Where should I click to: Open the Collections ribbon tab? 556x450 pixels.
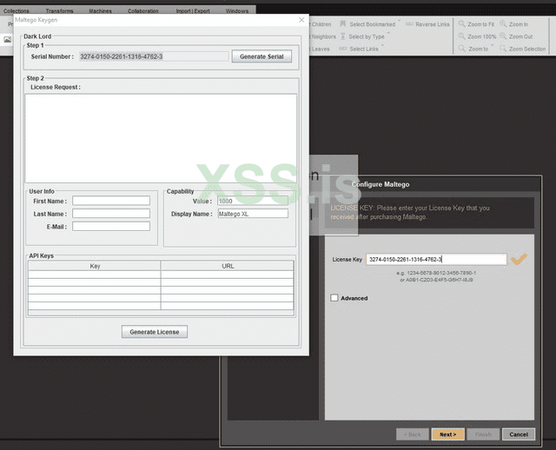coord(16,11)
